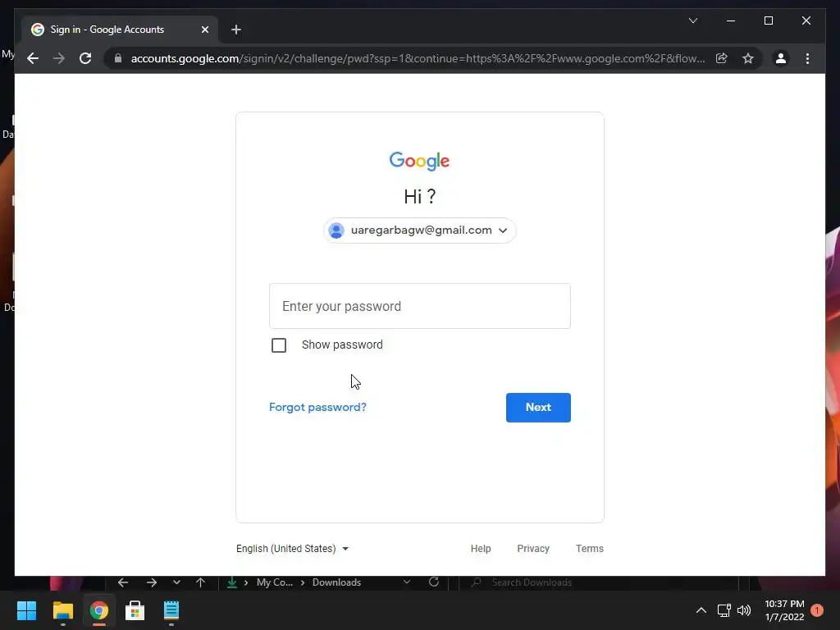Viewport: 840px width, 630px height.
Task: View site info via the lock icon
Action: (x=118, y=58)
